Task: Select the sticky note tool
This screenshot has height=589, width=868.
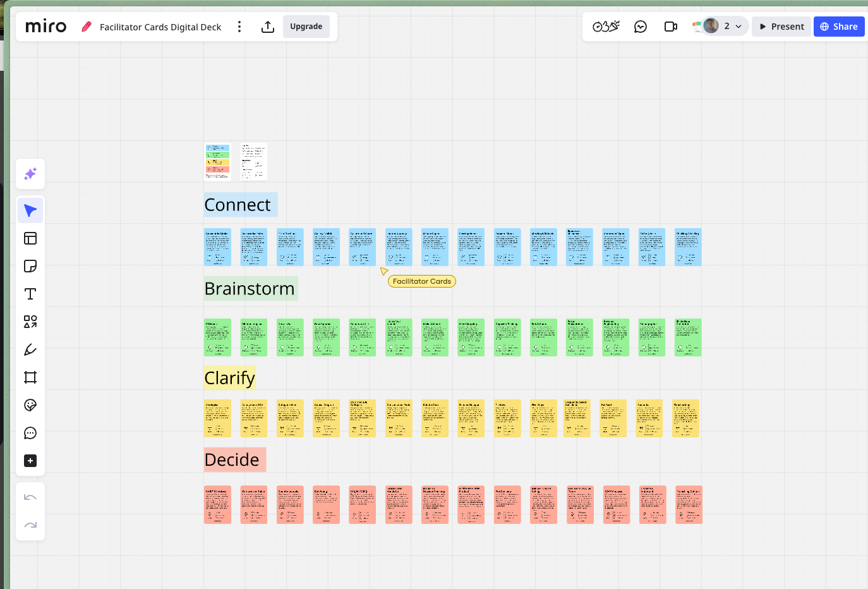Action: tap(30, 266)
